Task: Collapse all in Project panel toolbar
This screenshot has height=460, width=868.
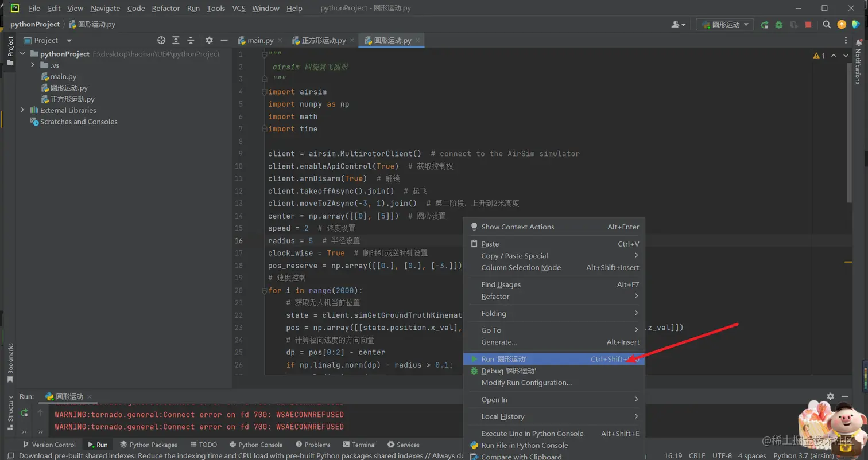Action: point(191,40)
